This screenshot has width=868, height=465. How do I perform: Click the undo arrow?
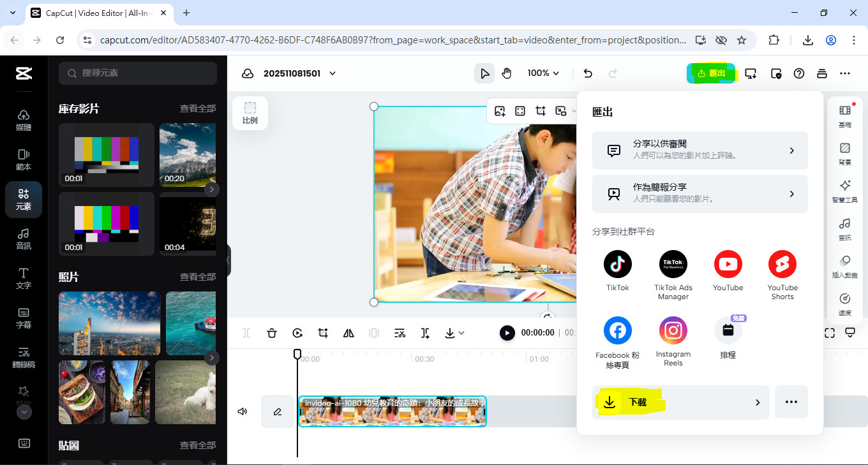point(588,73)
